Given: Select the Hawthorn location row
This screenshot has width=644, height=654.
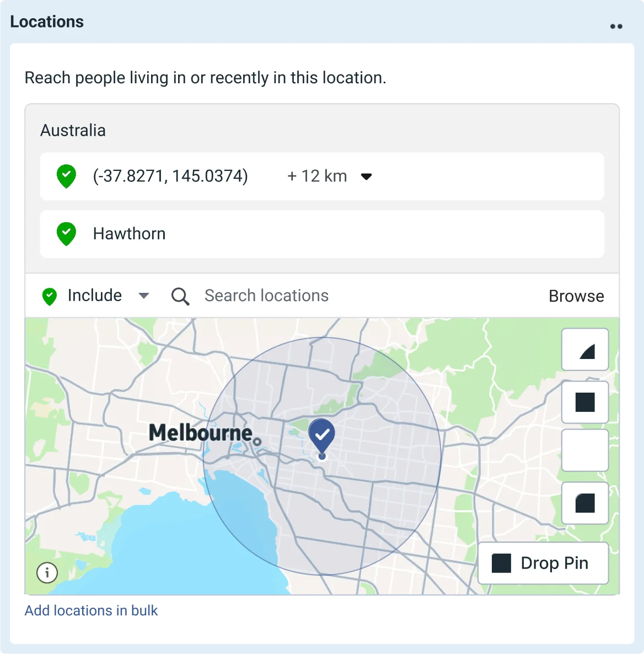Looking at the screenshot, I should click(x=322, y=234).
